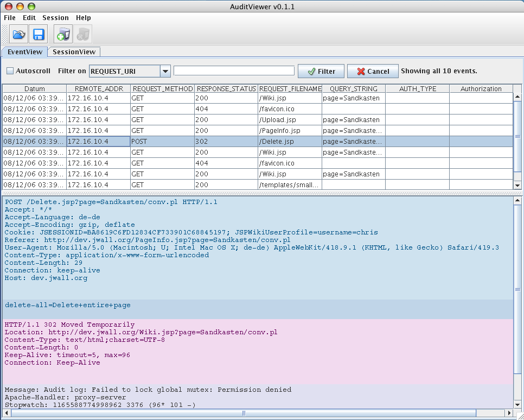Open the File menu

pos(10,18)
